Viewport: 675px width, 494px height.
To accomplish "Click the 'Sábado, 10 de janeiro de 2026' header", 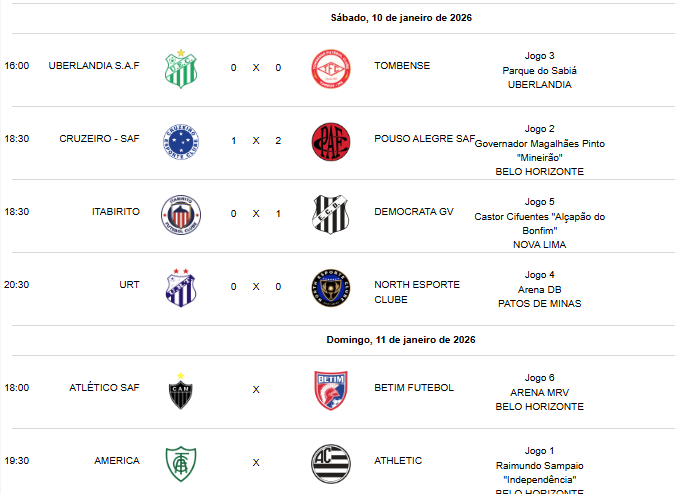I will pos(401,18).
